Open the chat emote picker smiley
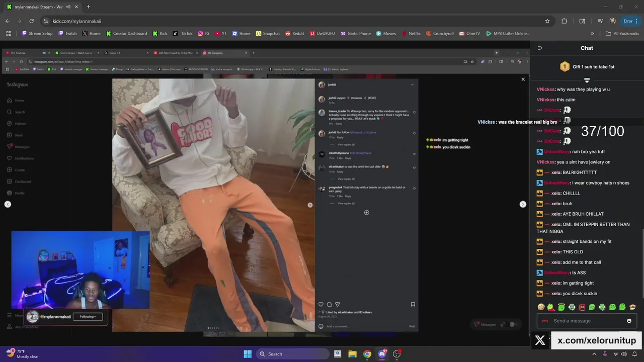The height and width of the screenshot is (362, 644). [x=629, y=321]
